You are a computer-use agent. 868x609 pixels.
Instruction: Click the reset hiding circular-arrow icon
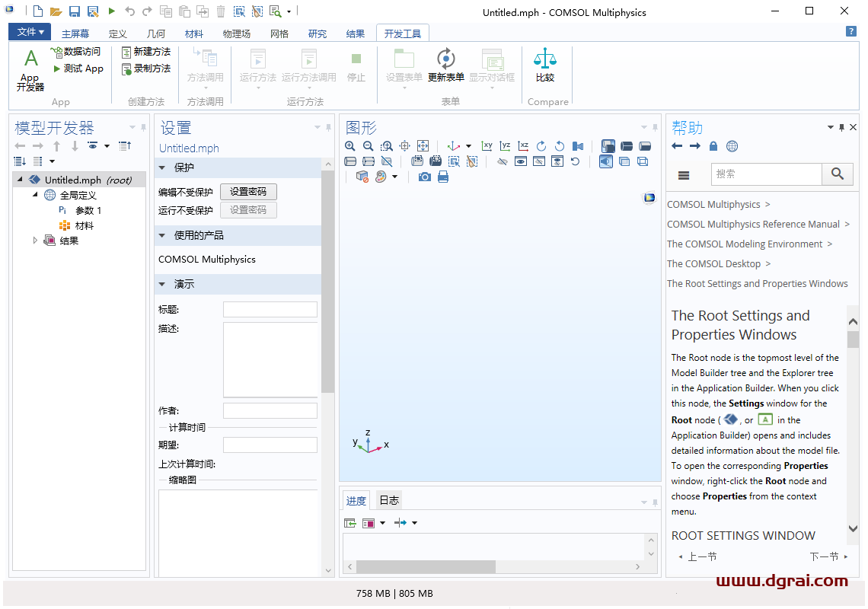(x=575, y=161)
